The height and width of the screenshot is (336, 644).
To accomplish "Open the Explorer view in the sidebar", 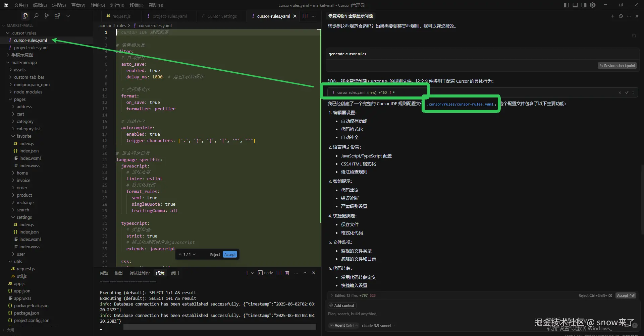I will pos(25,16).
